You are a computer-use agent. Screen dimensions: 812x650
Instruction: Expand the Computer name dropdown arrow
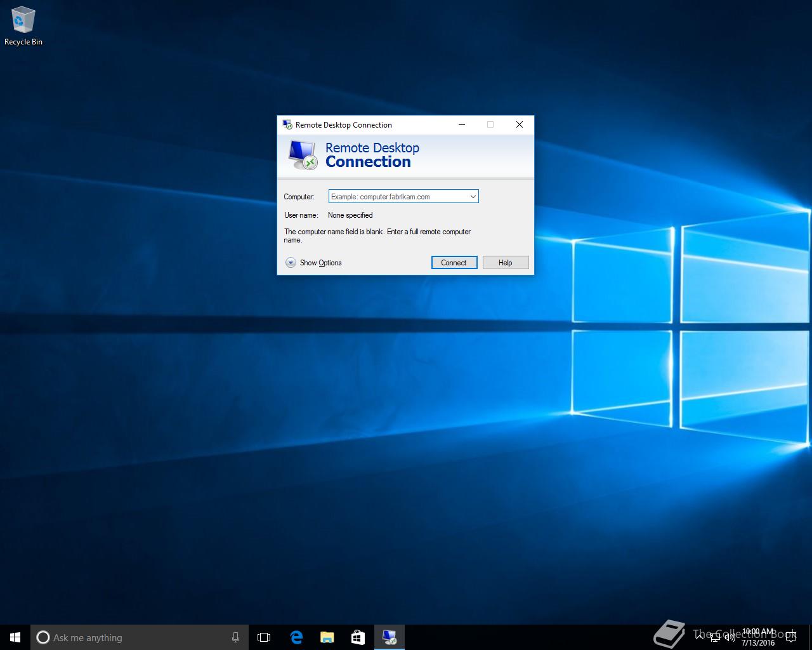click(473, 197)
